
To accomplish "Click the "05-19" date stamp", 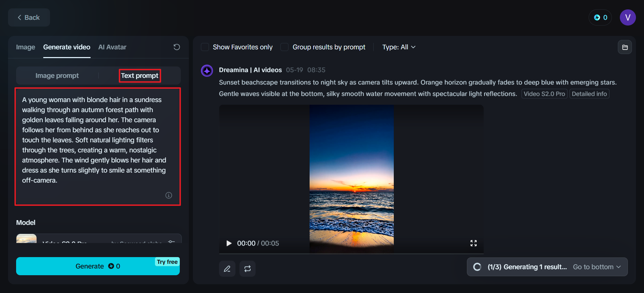I will coord(294,70).
